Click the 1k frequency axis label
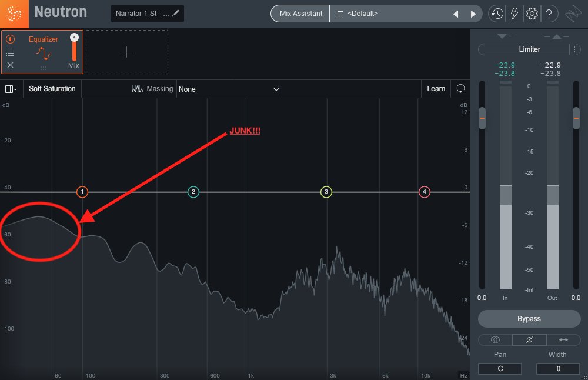Image resolution: width=588 pixels, height=380 pixels. 251,375
